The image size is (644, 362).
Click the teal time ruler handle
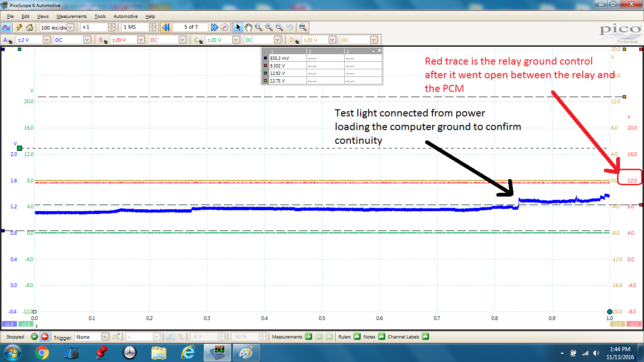610,312
